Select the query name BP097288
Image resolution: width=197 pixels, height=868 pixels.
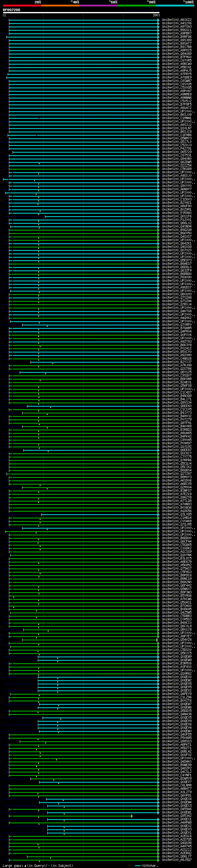(11, 10)
